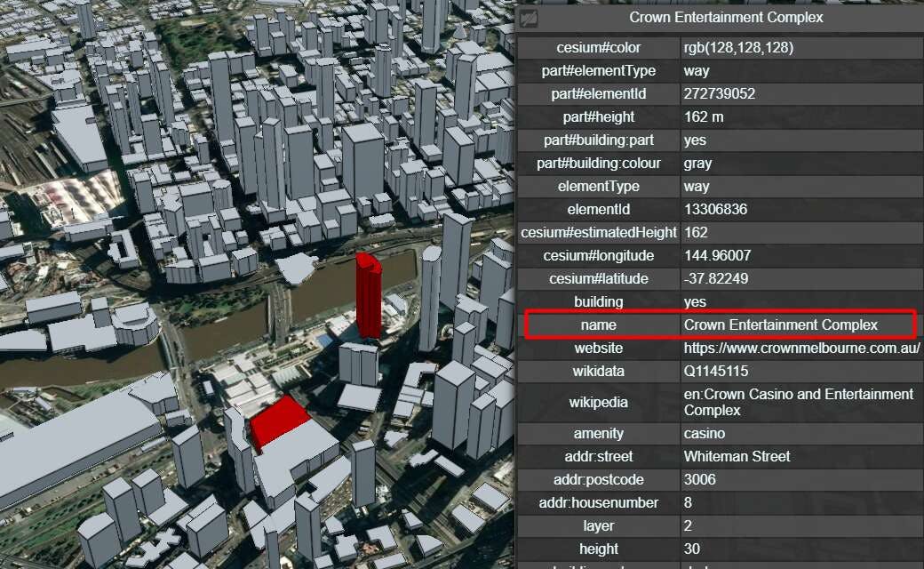Viewport: 924px width, 569px height.
Task: Click the cesium#estimatedHeight property label
Action: coord(598,233)
